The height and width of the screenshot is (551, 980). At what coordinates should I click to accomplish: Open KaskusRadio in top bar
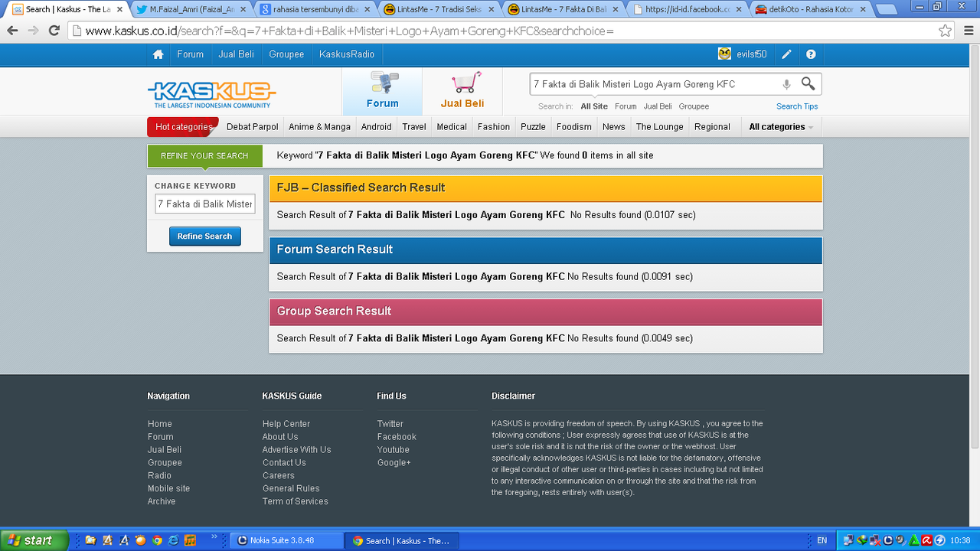[347, 54]
